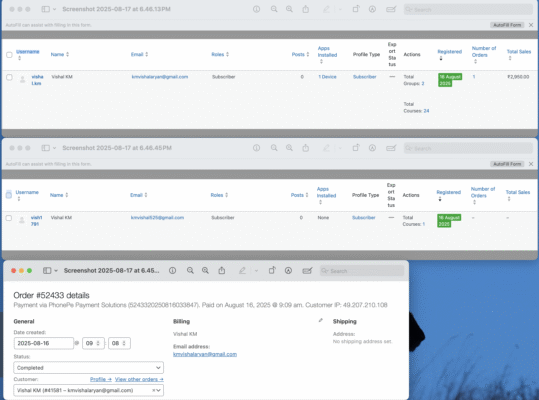The width and height of the screenshot is (539, 400).
Task: Clear the selected customer Vishal KM
Action: pos(154,390)
